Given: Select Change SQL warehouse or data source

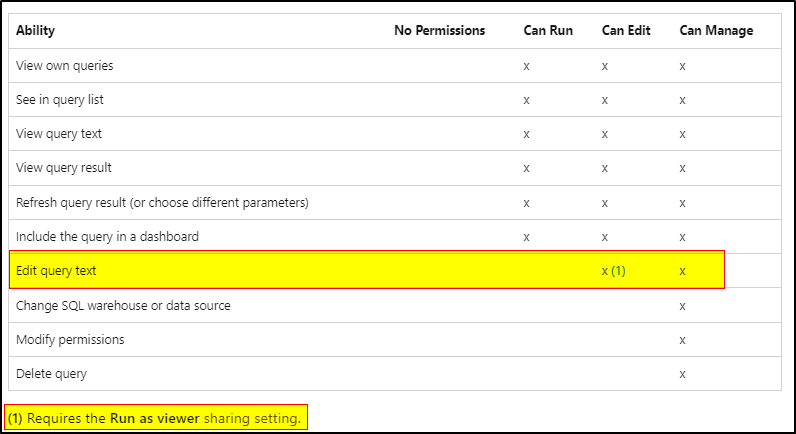Looking at the screenshot, I should pos(123,306).
